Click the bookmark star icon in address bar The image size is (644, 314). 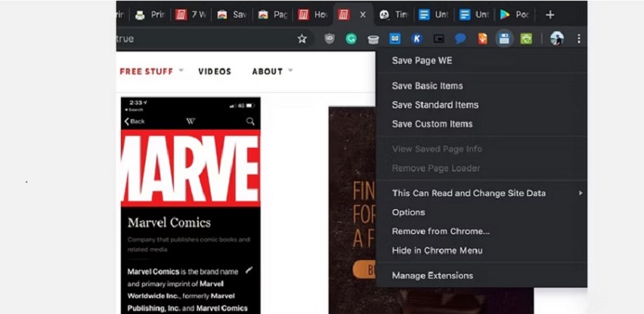click(x=302, y=39)
